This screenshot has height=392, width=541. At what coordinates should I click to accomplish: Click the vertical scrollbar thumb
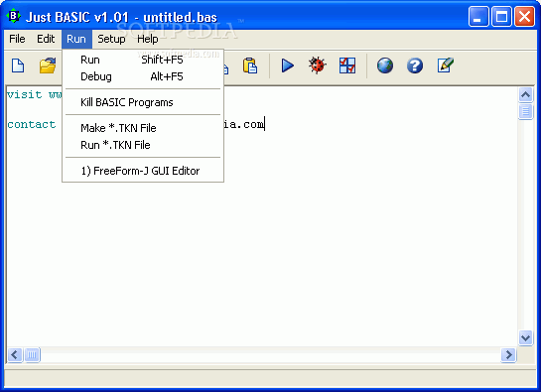pos(525,111)
